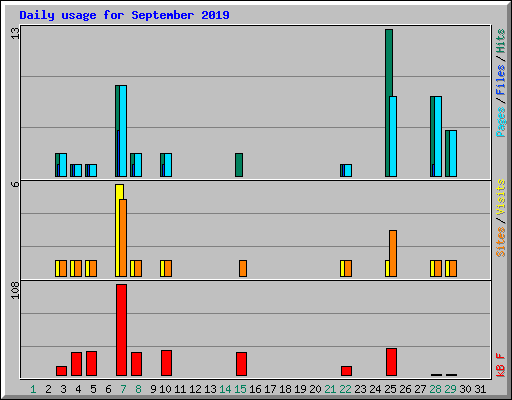This screenshot has width=512, height=400.
Task: Click the cyan pages bar on day 28
Action: (438, 137)
